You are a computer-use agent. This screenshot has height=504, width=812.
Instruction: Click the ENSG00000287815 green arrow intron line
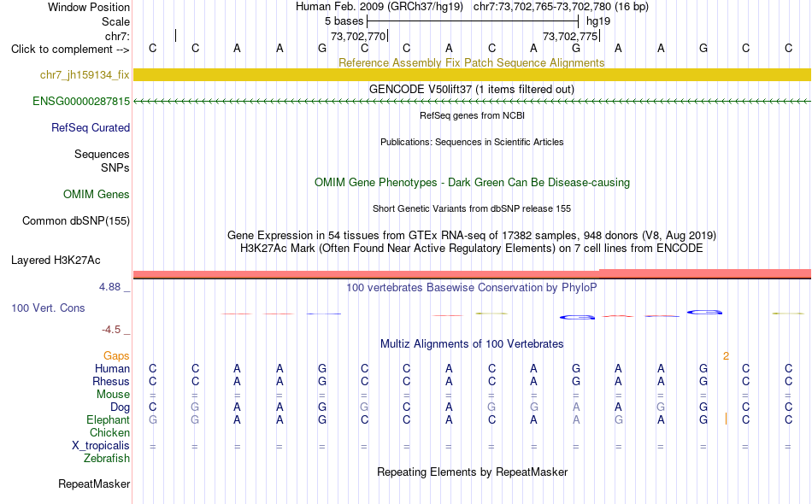472,102
